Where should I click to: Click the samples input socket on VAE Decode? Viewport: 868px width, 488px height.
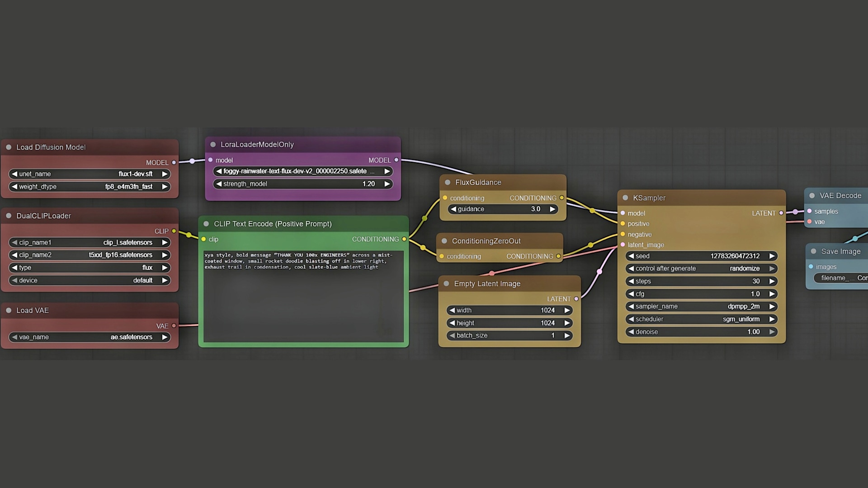(810, 211)
